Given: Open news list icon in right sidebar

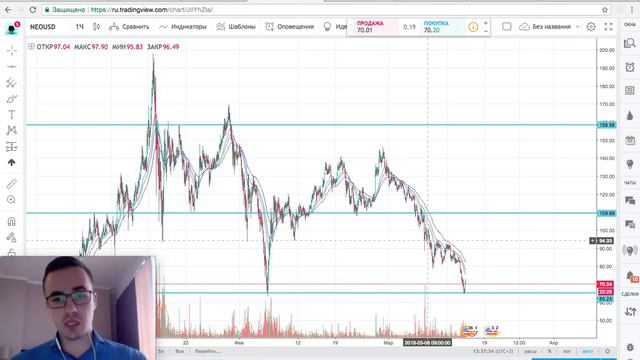Looking at the screenshot, I should [630, 91].
